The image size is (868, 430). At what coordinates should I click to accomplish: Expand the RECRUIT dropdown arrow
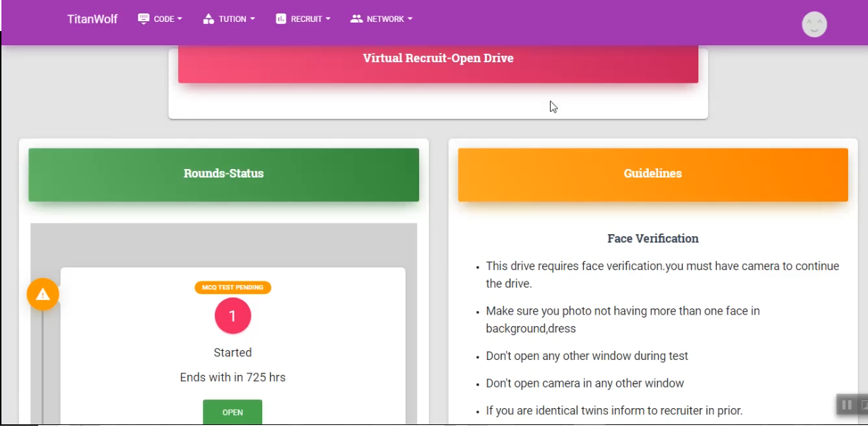[x=328, y=19]
